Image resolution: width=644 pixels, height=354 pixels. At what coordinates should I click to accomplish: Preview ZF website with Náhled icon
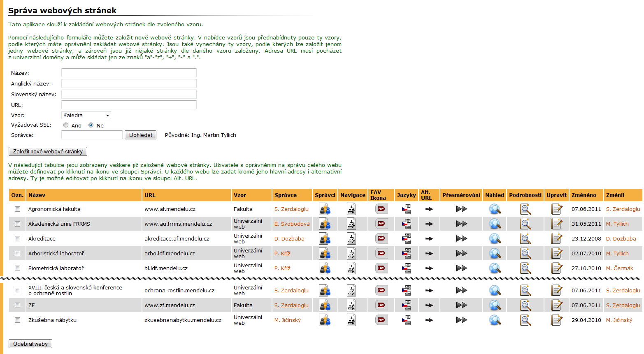point(495,305)
